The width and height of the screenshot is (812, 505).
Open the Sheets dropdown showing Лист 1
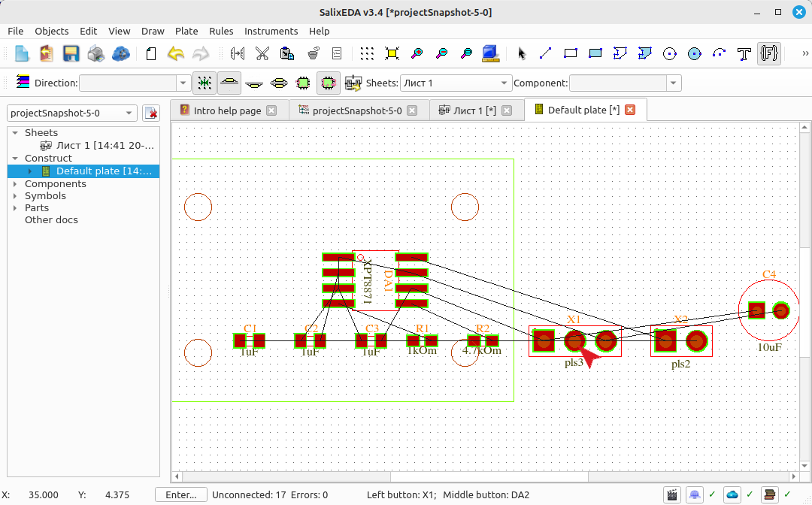point(456,83)
